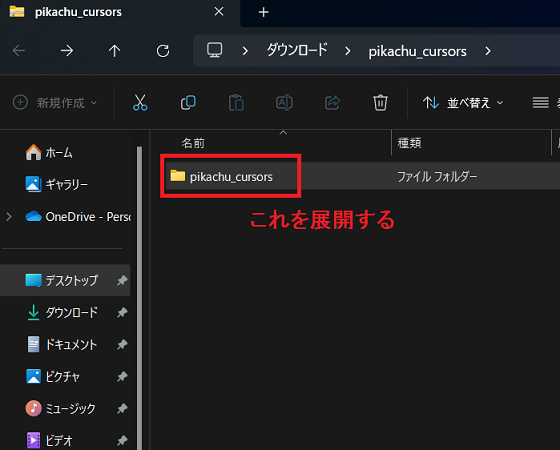Expand the chevron after ダウンロード in breadcrumb
This screenshot has width=560, height=450.
(x=348, y=51)
